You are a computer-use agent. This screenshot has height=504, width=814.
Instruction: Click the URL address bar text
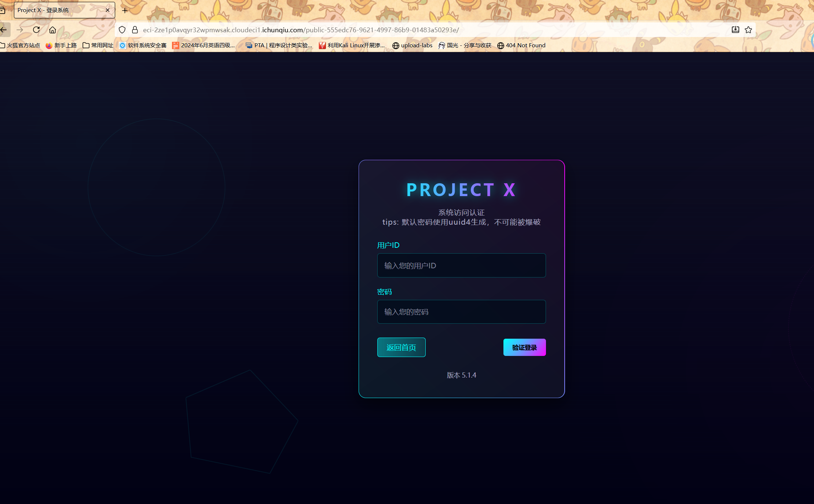[301, 30]
